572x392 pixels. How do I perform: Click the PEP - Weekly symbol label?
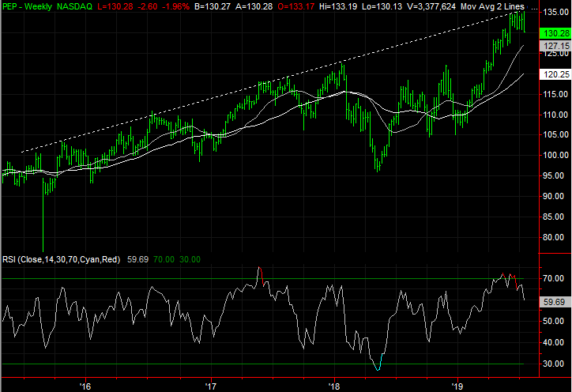[27, 6]
